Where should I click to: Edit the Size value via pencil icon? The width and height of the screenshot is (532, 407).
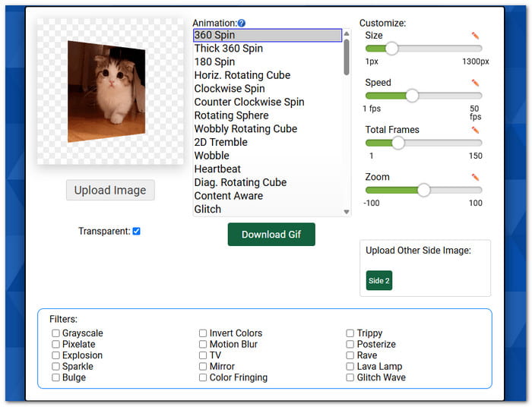pos(475,36)
